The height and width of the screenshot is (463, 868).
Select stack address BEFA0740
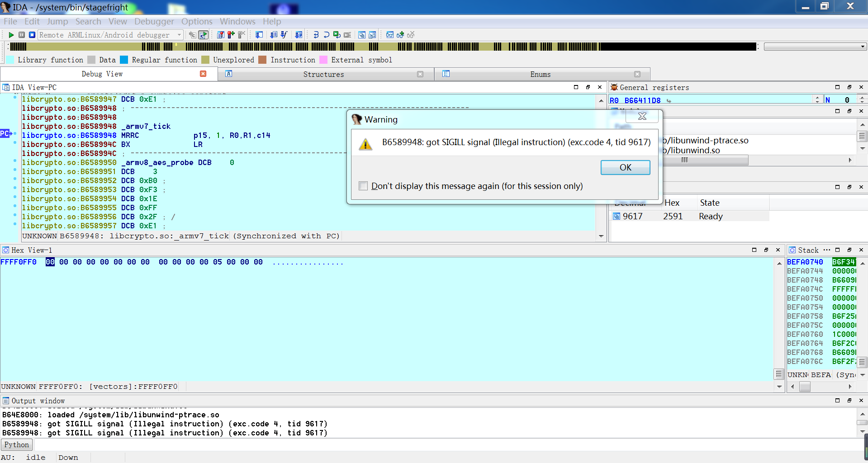click(805, 262)
